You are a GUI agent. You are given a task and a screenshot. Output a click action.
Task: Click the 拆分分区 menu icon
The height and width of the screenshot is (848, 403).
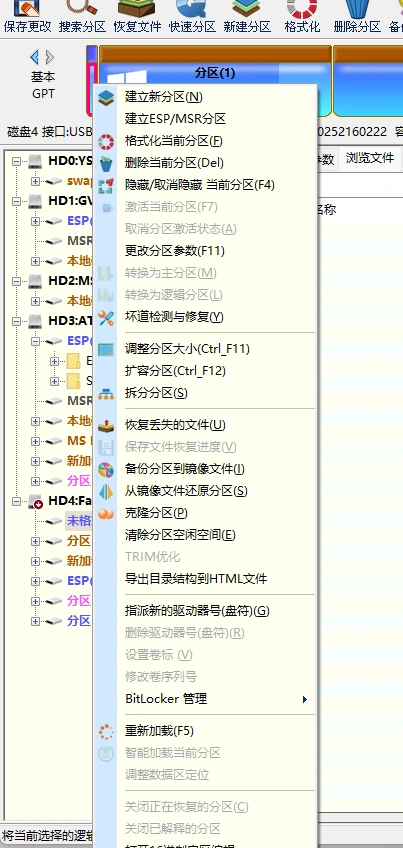point(106,394)
